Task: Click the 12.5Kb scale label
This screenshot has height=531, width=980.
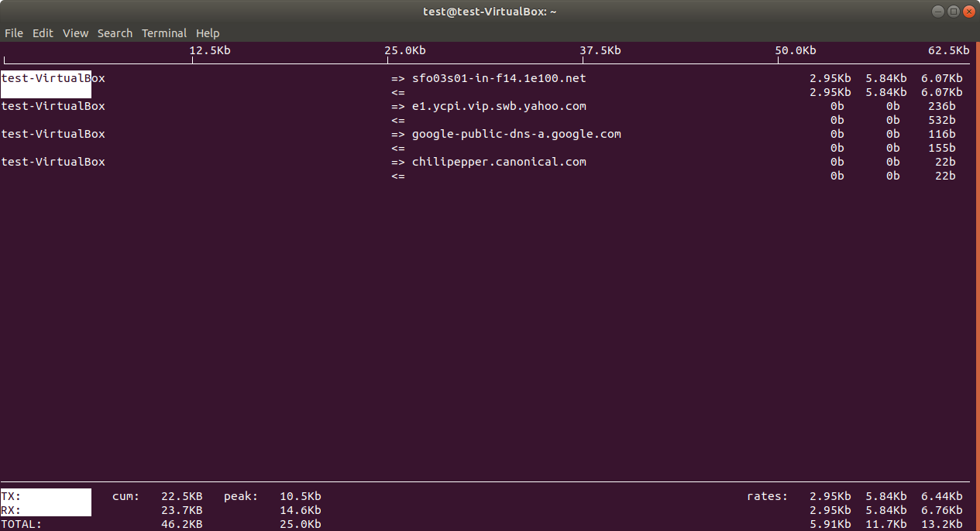Action: click(210, 50)
